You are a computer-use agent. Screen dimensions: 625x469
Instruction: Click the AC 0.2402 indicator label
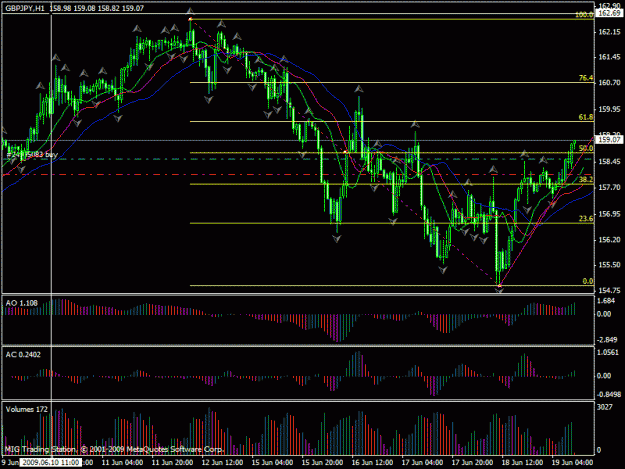click(x=23, y=355)
